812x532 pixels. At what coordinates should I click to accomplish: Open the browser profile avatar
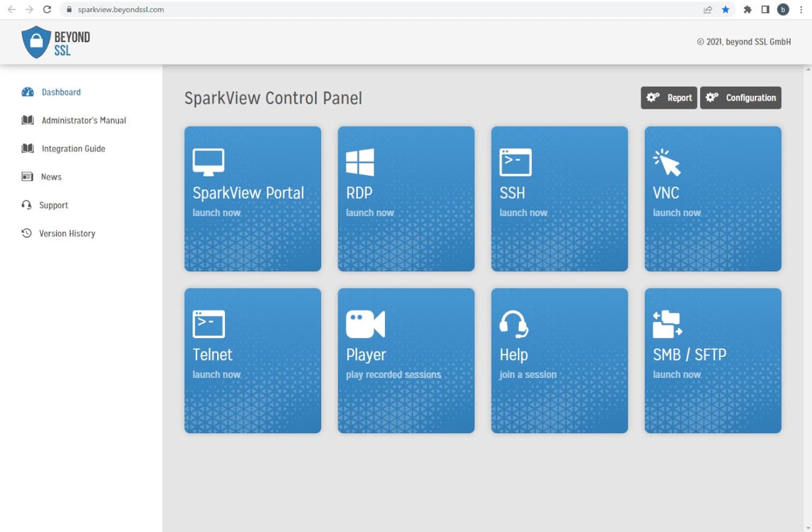(x=783, y=10)
